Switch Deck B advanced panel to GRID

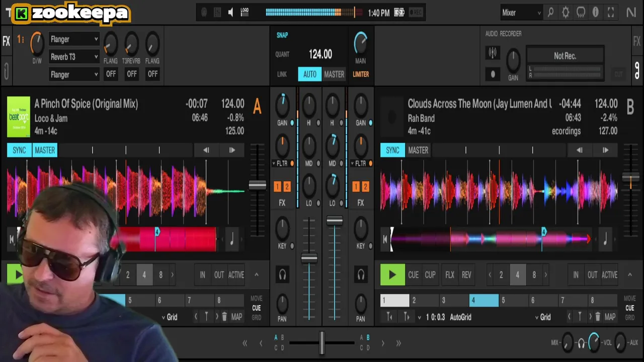pyautogui.click(x=630, y=318)
